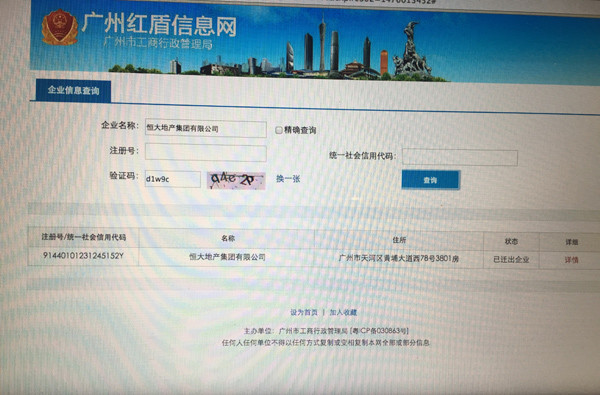Click the national emblem logo icon

[60, 28]
